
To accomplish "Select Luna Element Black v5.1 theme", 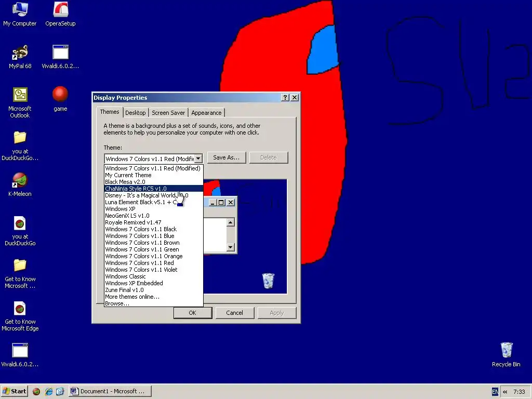I will [154, 202].
